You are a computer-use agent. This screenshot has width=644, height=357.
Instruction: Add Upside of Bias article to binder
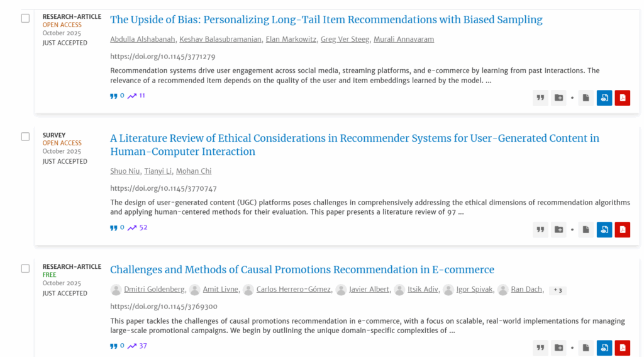(x=558, y=98)
